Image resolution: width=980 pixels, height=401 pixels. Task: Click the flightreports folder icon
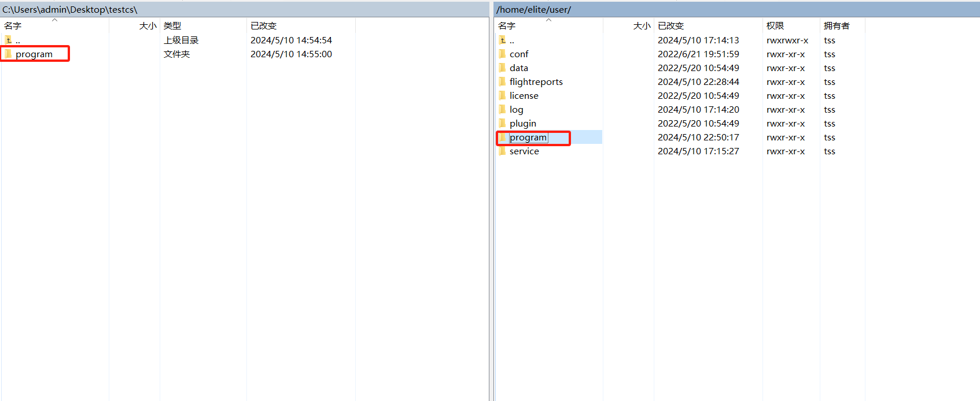click(502, 81)
